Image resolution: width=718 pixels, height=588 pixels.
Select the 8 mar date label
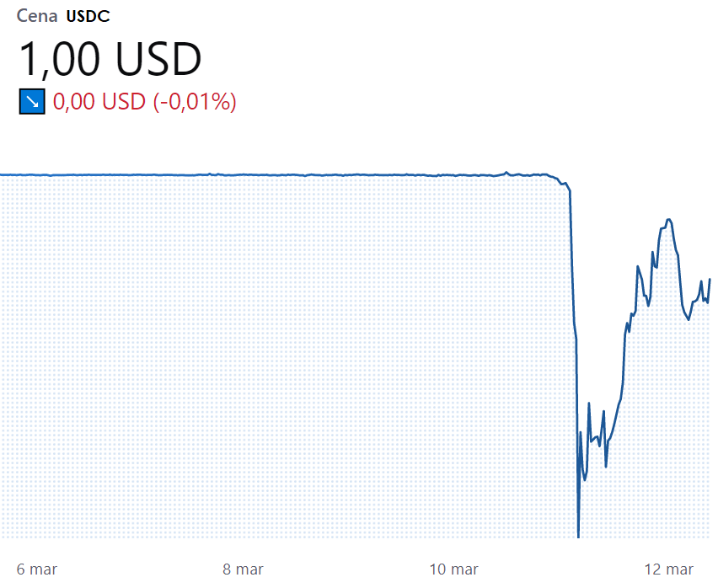point(244,569)
